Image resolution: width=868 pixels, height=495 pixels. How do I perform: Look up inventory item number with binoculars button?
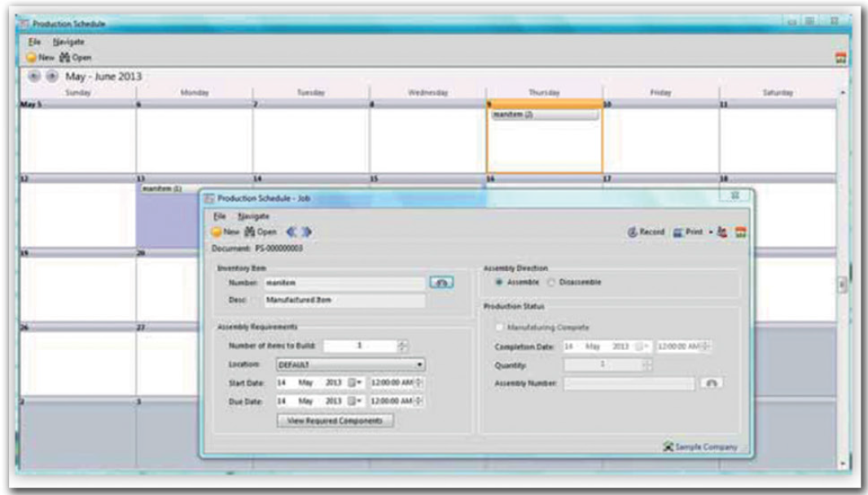click(441, 283)
